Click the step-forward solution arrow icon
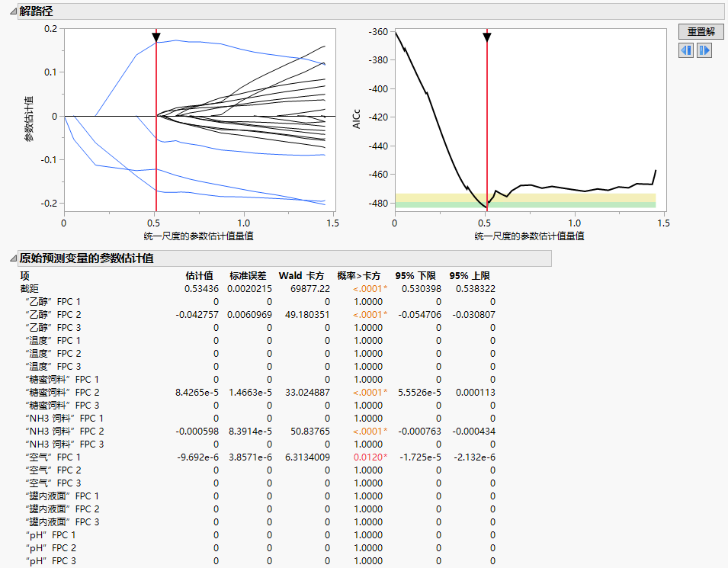 click(x=704, y=50)
